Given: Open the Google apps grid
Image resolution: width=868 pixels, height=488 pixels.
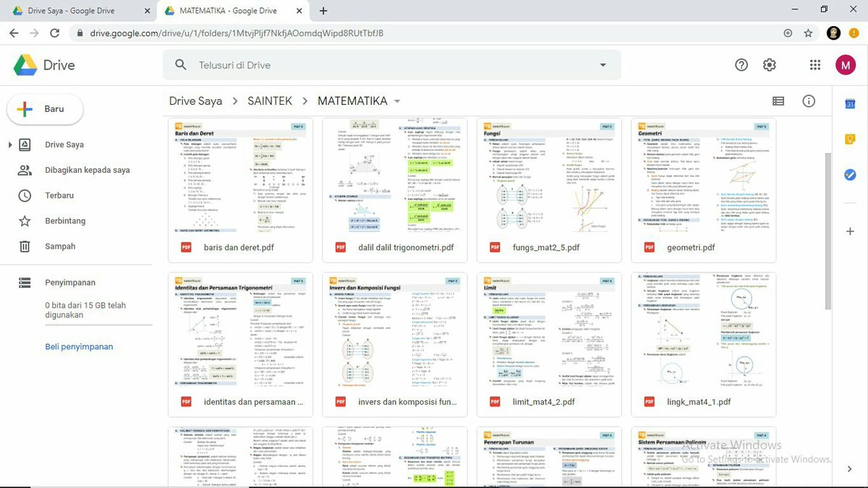Looking at the screenshot, I should tap(815, 65).
